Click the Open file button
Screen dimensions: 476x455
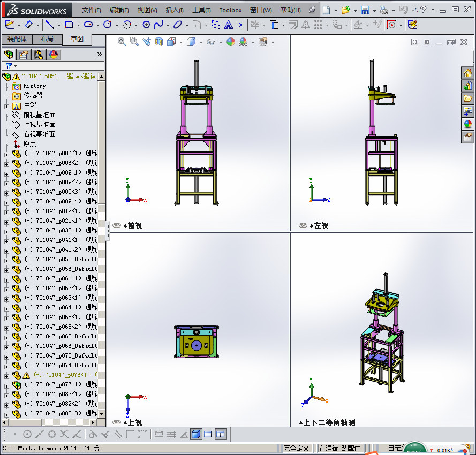(345, 10)
